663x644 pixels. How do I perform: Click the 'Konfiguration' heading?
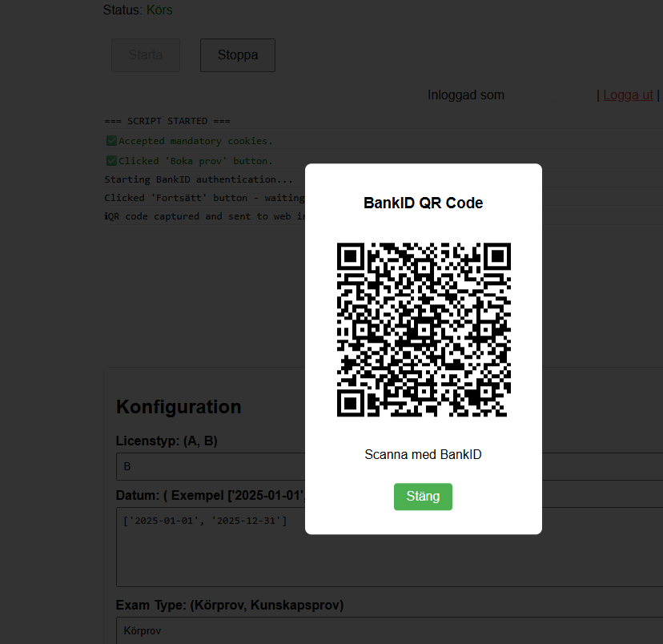pyautogui.click(x=179, y=407)
